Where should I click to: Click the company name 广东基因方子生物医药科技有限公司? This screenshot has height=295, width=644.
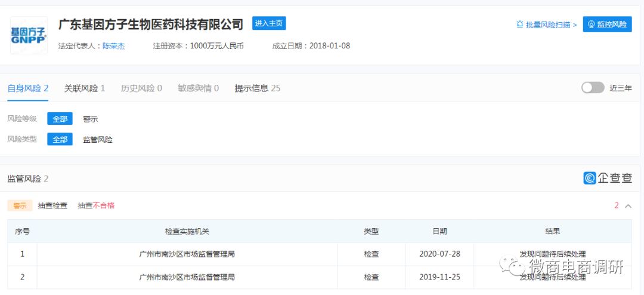pos(151,24)
